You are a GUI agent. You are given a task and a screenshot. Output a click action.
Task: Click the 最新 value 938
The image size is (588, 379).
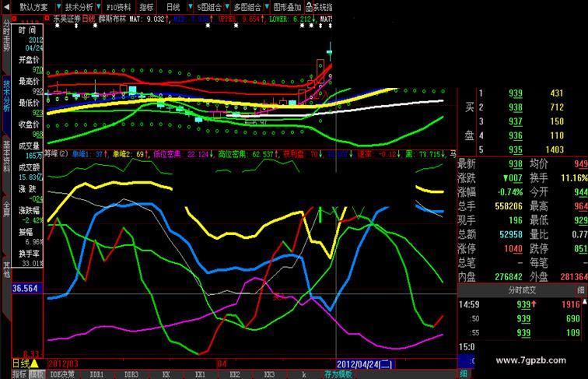click(516, 164)
